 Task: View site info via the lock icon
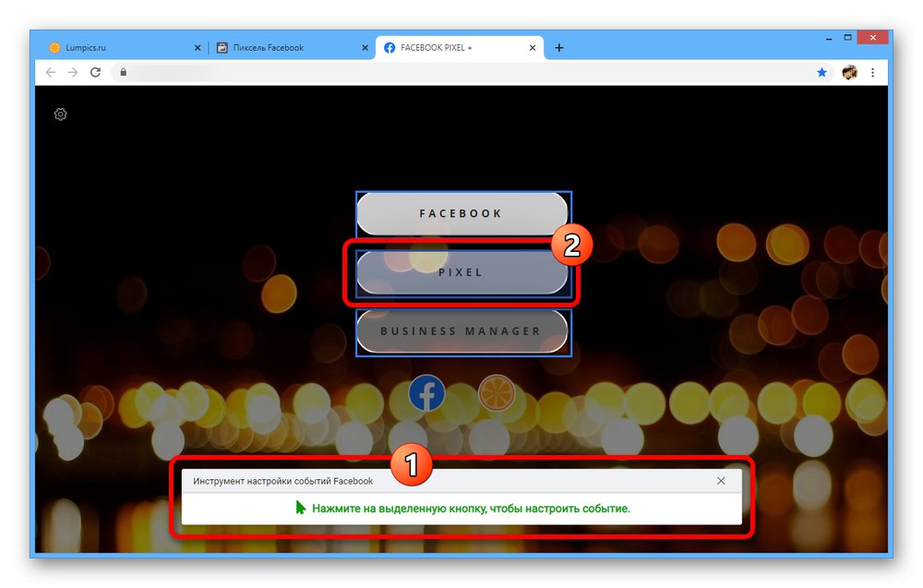(123, 72)
